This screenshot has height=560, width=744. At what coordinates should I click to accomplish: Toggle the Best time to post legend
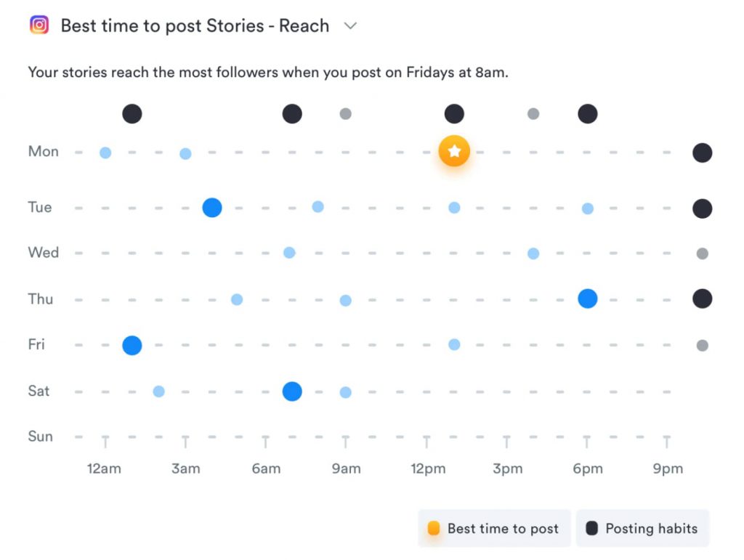click(495, 529)
